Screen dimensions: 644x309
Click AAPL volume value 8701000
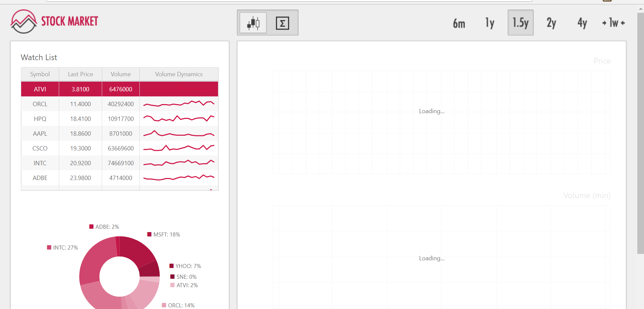[x=121, y=133]
